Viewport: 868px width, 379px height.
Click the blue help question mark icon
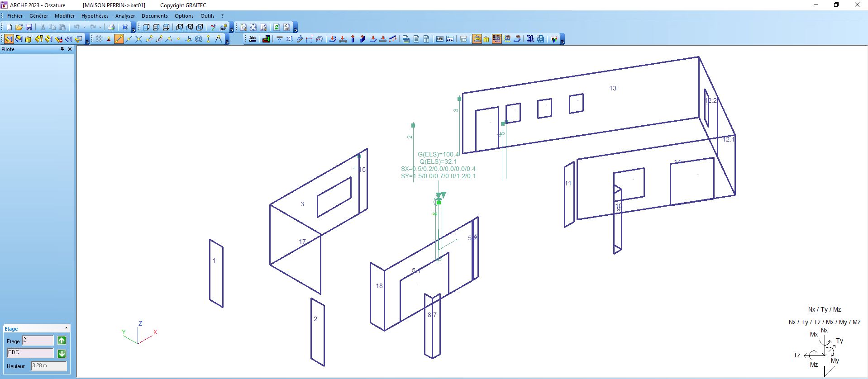pyautogui.click(x=125, y=27)
